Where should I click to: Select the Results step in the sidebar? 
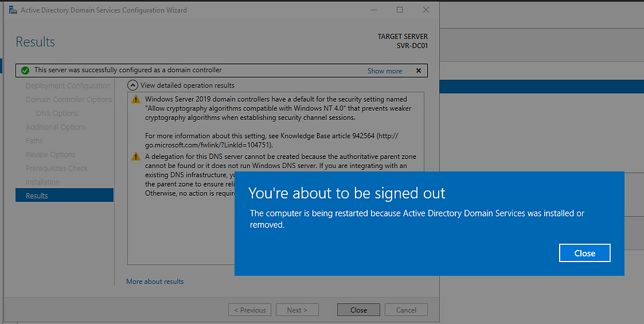point(64,195)
